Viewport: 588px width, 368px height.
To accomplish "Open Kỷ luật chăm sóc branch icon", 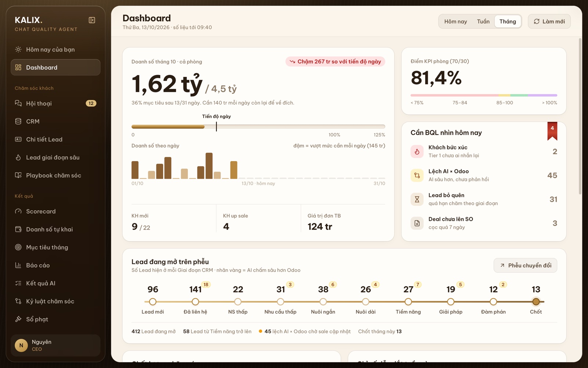I will (x=18, y=301).
